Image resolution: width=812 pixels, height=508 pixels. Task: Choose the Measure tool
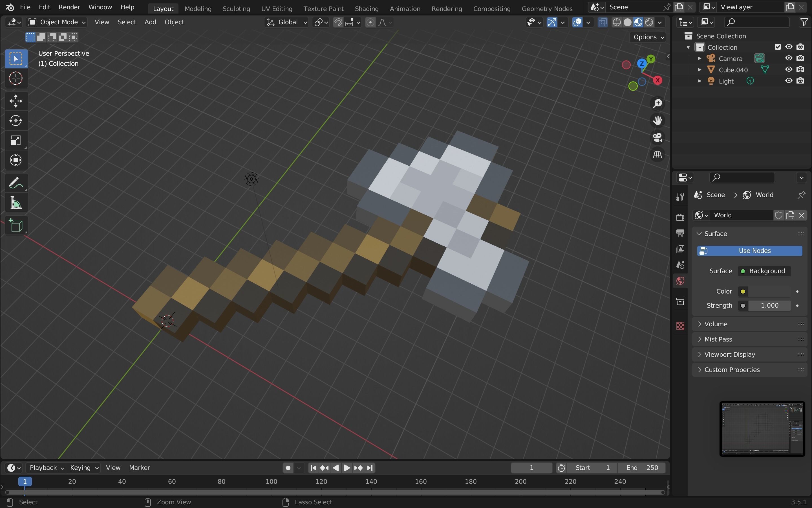point(16,203)
